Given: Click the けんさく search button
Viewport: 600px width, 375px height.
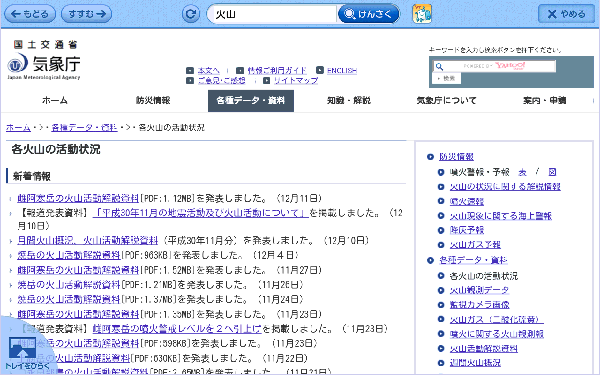Looking at the screenshot, I should [x=368, y=14].
